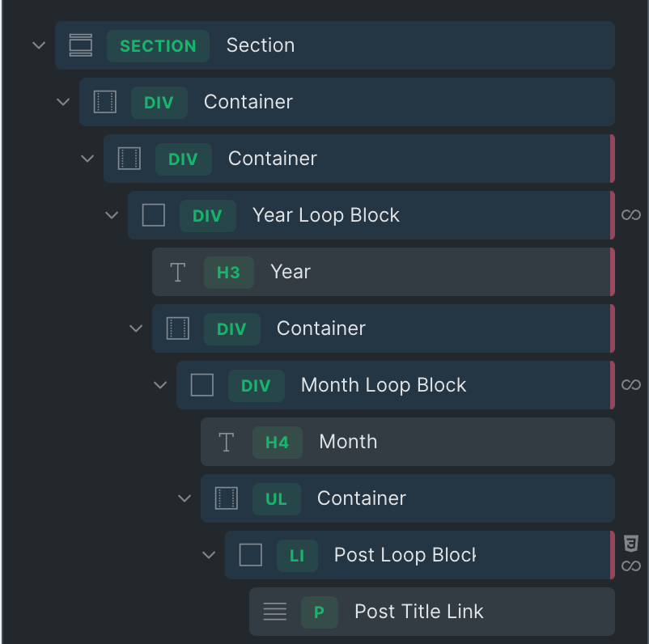This screenshot has height=644, width=649.
Task: Collapse the Month Loop Block children
Action: coord(160,385)
